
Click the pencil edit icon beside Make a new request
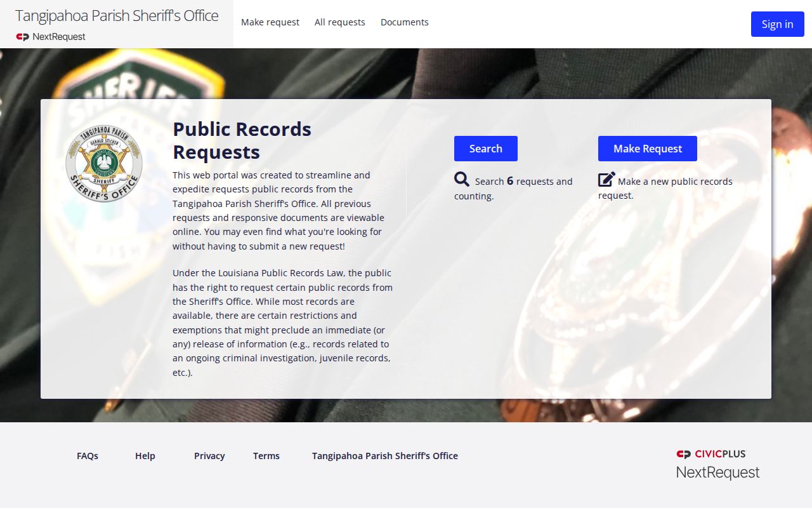click(606, 180)
